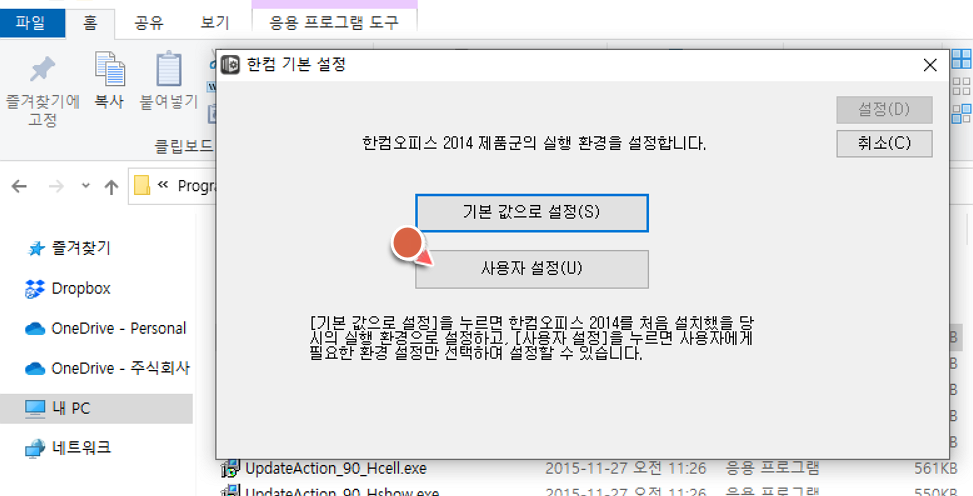Click the 내 PC computer icon
Screen dimensions: 973x496
click(35, 408)
